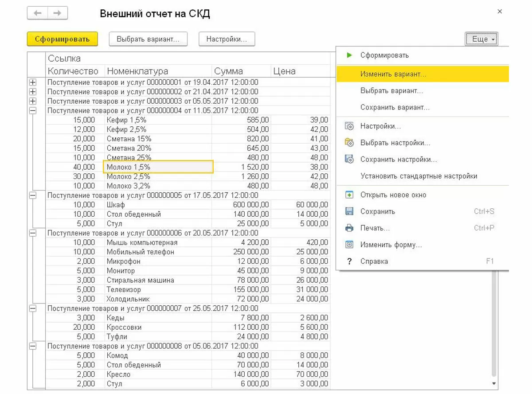Screen dimensions: 532x394
Task: Expand the Поступление 000000001 document group
Action: point(32,82)
